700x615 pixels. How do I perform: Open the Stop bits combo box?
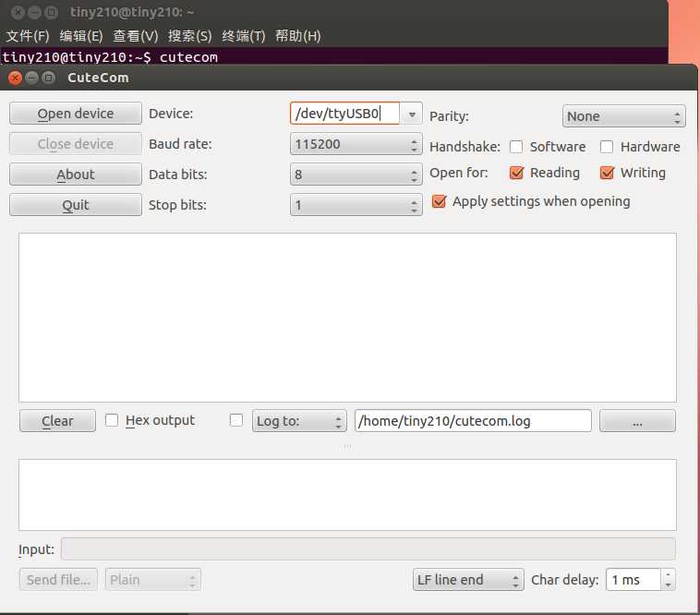[356, 205]
